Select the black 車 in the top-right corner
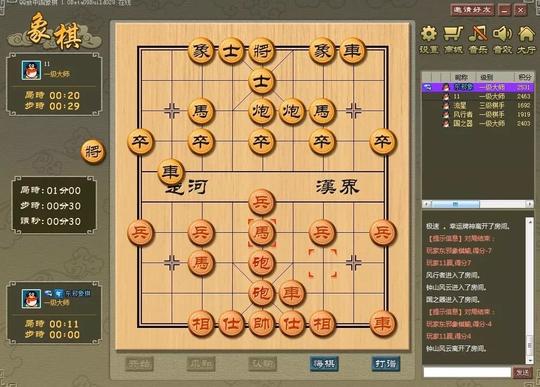The width and height of the screenshot is (540, 387). (352, 51)
